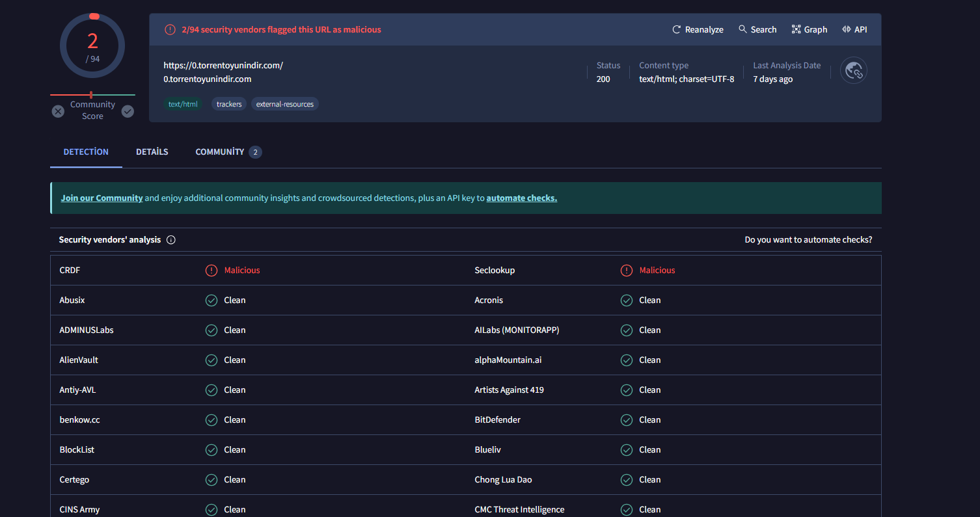The width and height of the screenshot is (980, 517).
Task: Click the 7 days ago analysis date
Action: click(773, 79)
